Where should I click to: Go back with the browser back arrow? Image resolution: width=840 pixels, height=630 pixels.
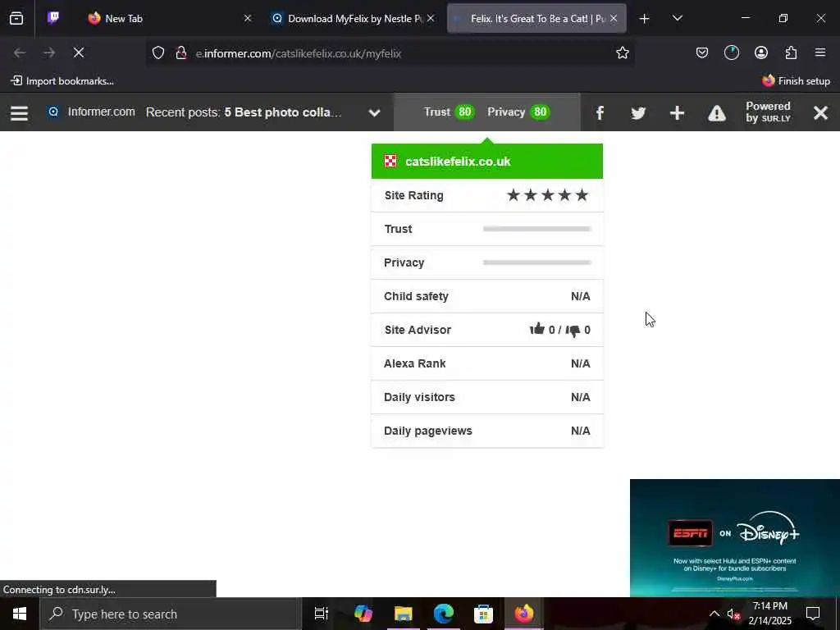[x=20, y=52]
